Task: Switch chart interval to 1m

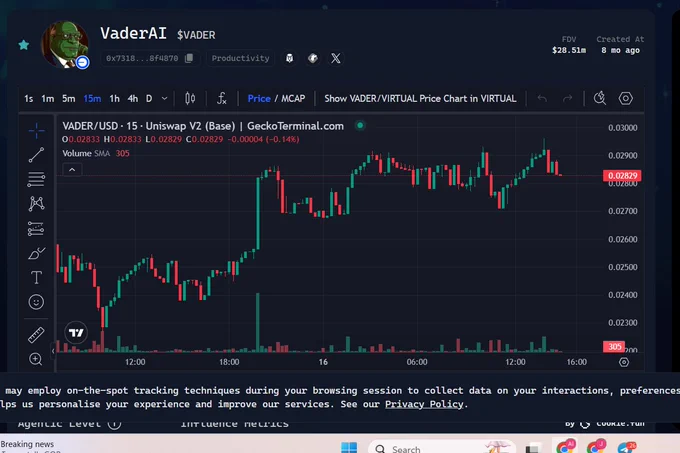Action: click(x=48, y=99)
